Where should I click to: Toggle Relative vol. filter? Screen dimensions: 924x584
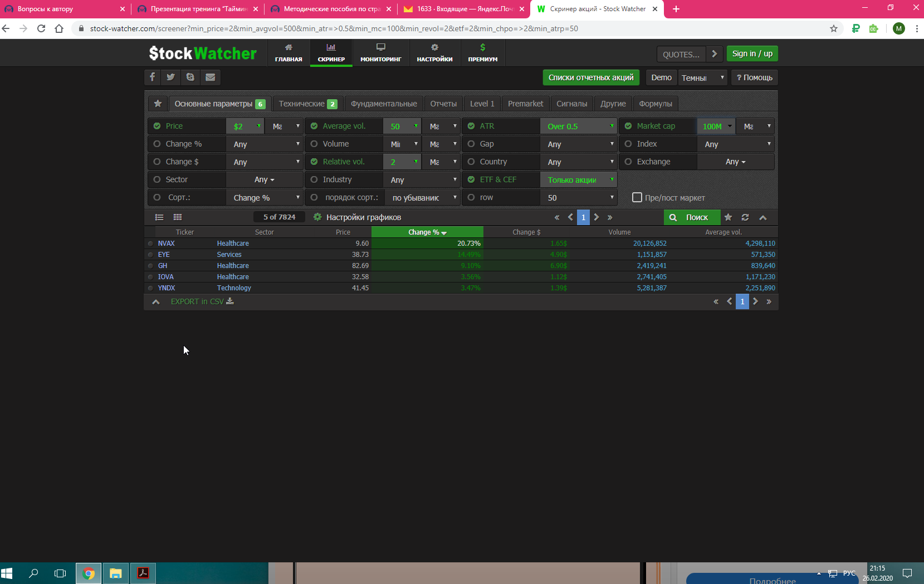314,162
